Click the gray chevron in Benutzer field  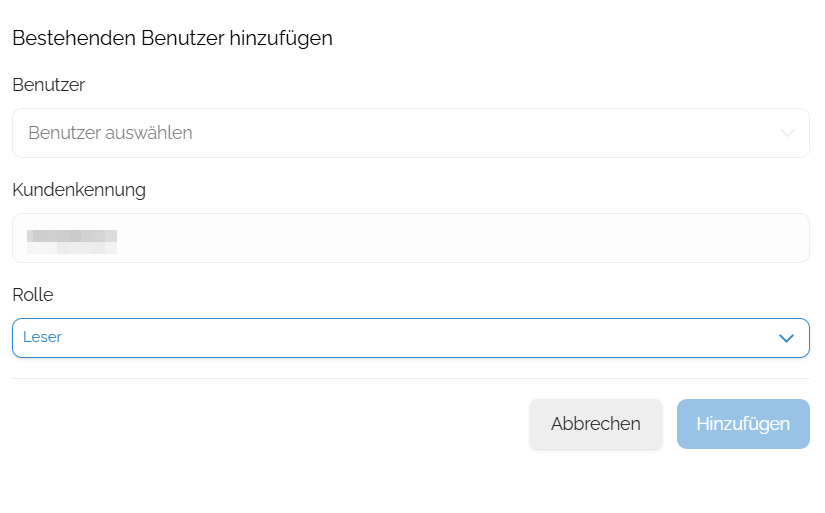pos(787,133)
